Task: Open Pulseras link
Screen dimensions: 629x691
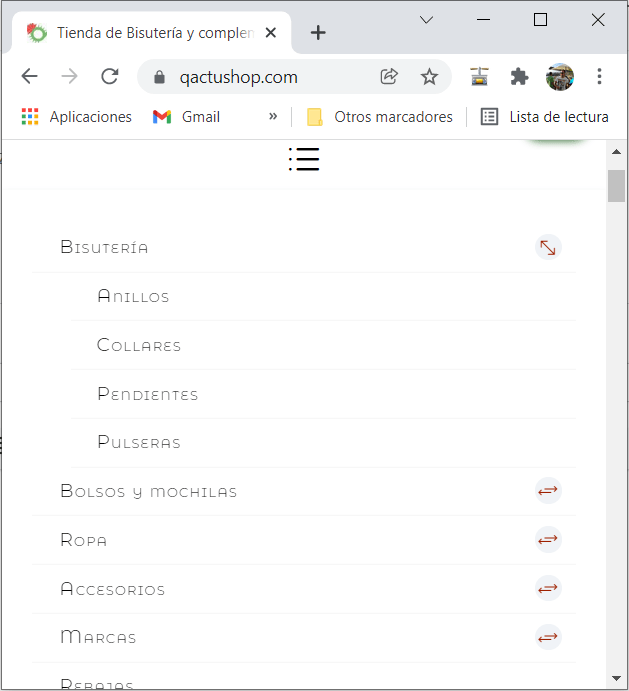Action: click(139, 442)
